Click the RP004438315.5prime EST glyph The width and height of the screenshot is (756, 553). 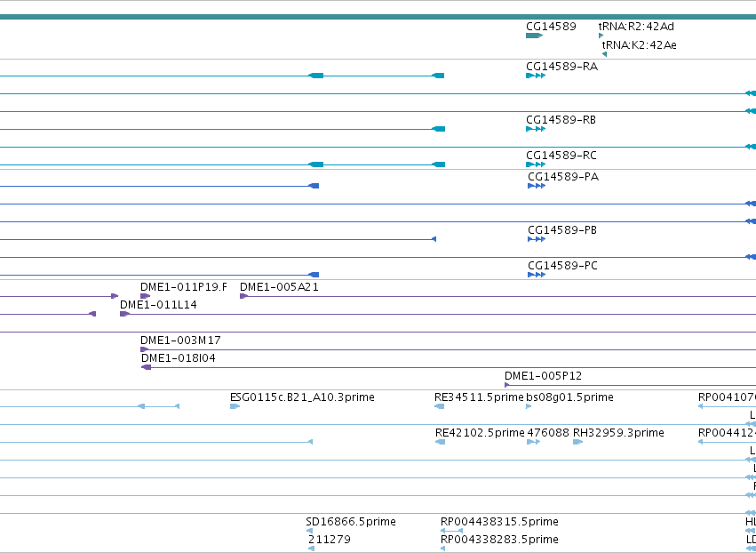[x=452, y=531]
